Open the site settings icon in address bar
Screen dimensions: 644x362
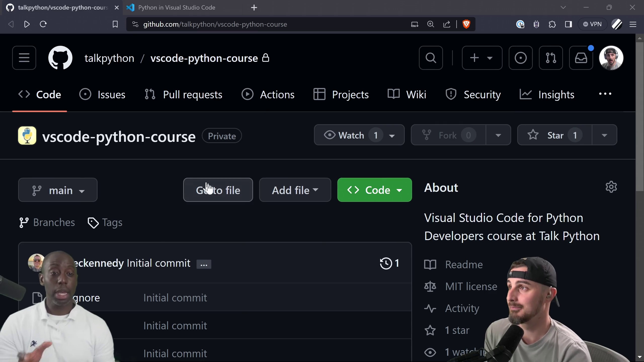tap(135, 24)
